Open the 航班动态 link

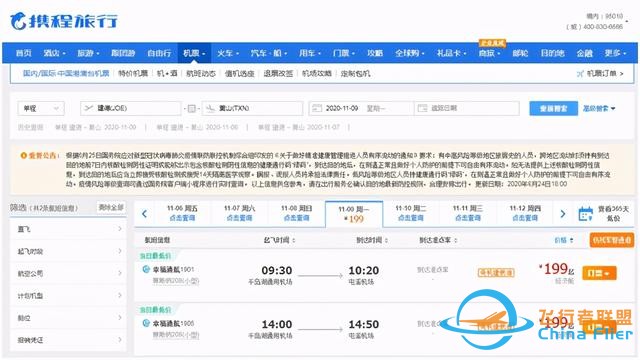point(200,74)
